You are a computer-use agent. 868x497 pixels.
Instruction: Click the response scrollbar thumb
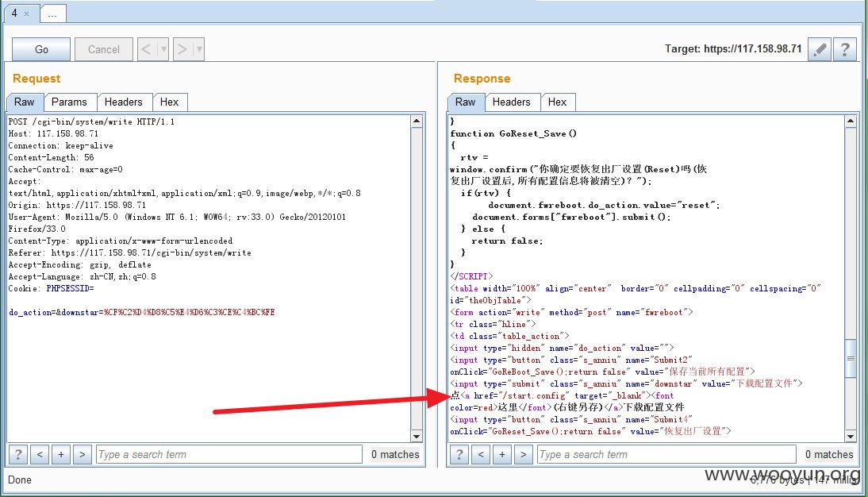point(851,359)
